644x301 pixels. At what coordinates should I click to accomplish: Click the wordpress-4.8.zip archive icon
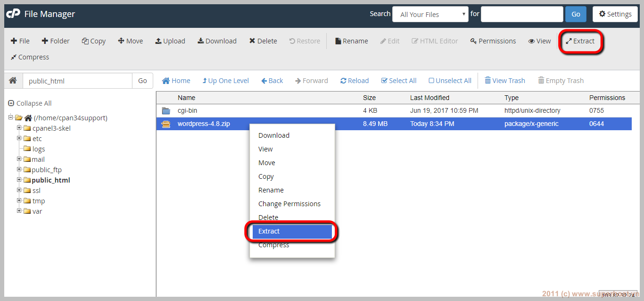[x=166, y=124]
